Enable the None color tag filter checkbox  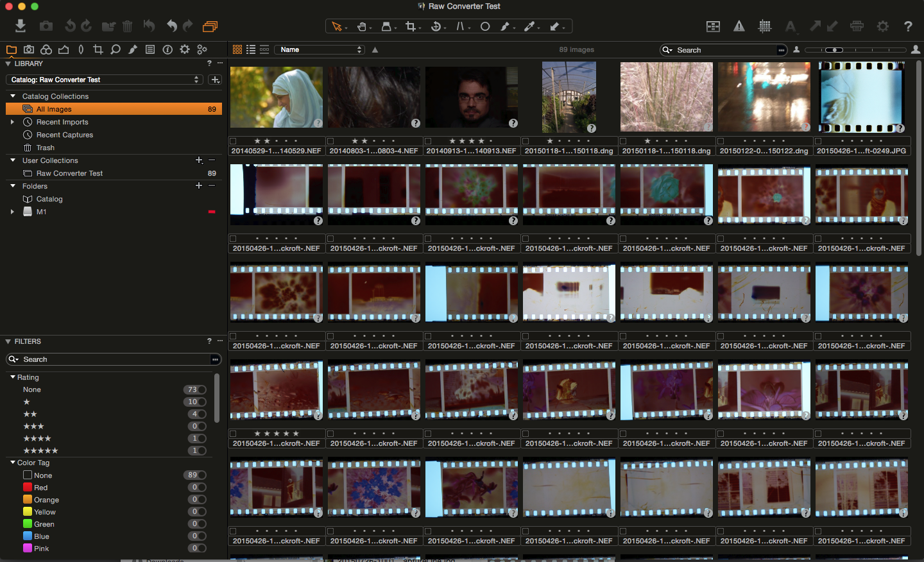click(x=28, y=475)
